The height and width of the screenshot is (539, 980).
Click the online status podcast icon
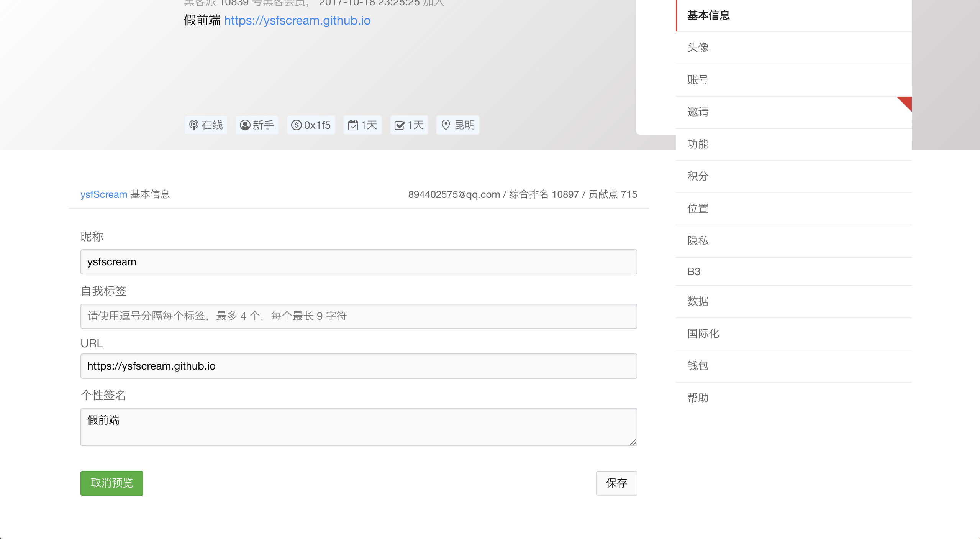pyautogui.click(x=194, y=125)
